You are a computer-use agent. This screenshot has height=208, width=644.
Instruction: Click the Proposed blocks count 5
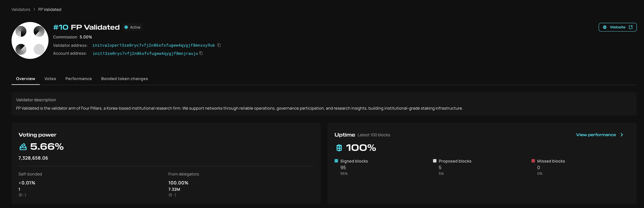point(440,167)
